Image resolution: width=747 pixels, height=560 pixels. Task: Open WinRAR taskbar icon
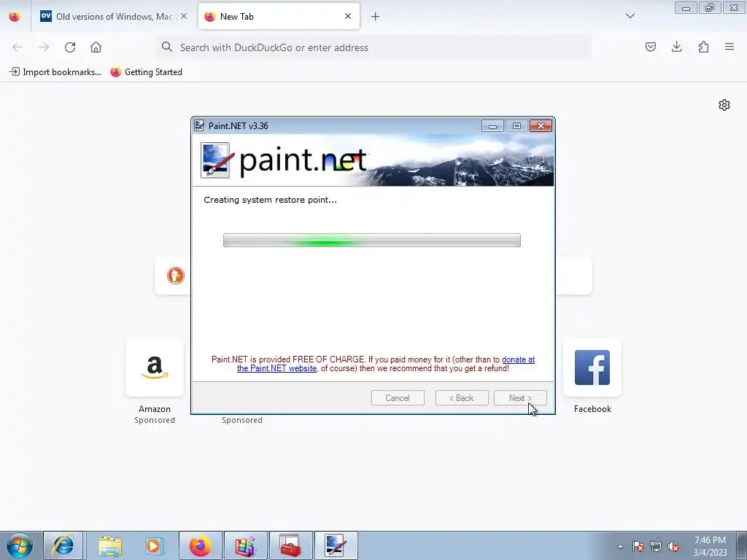[x=245, y=545]
